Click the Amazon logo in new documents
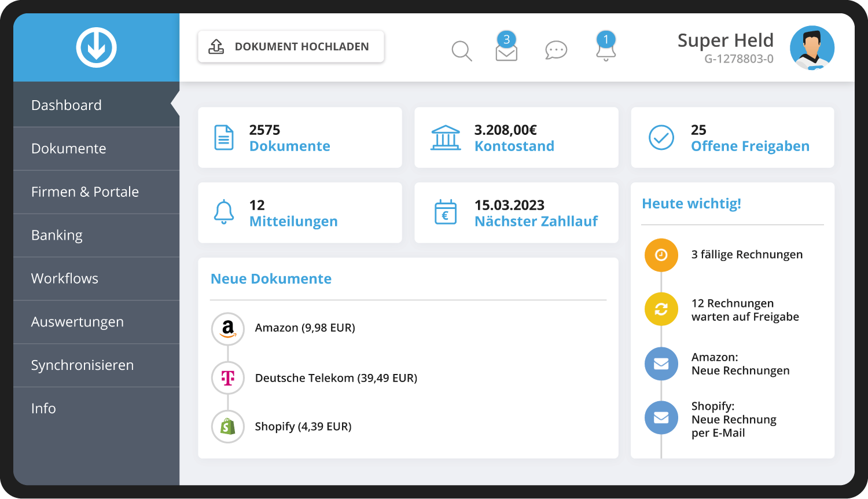Image resolution: width=868 pixels, height=499 pixels. coord(228,328)
